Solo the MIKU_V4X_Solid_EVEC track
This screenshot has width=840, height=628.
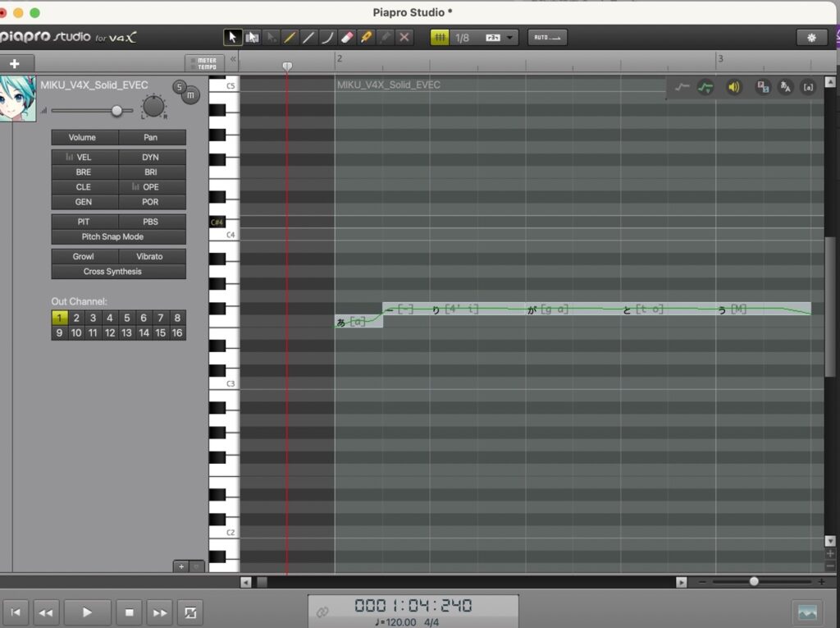click(x=178, y=87)
